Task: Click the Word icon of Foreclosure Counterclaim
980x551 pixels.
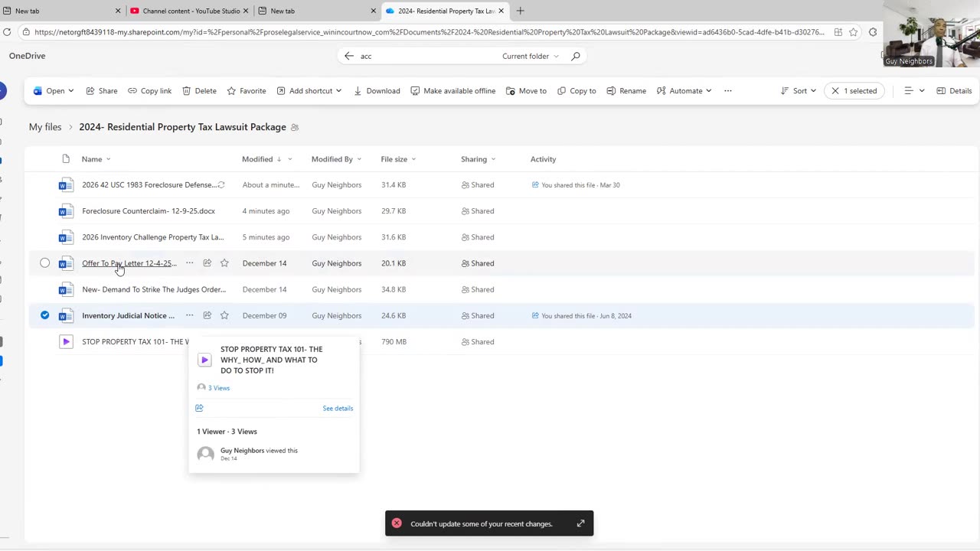Action: (66, 211)
